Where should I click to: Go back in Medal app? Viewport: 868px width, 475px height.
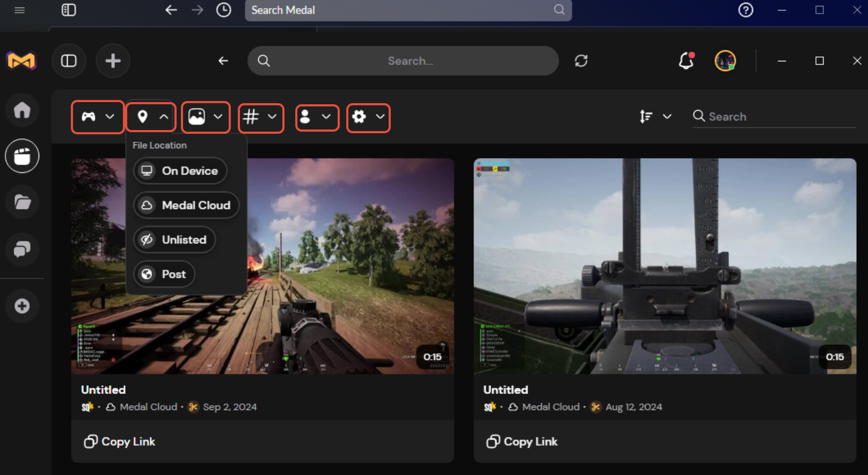pyautogui.click(x=223, y=61)
